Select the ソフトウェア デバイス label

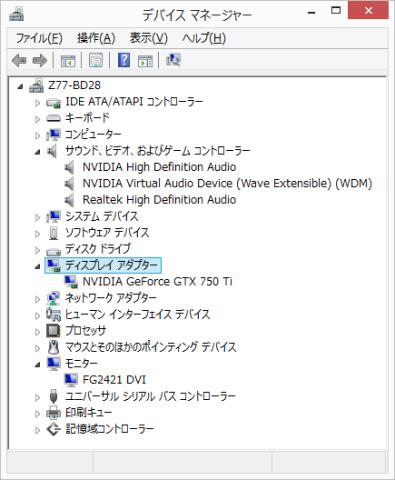107,233
